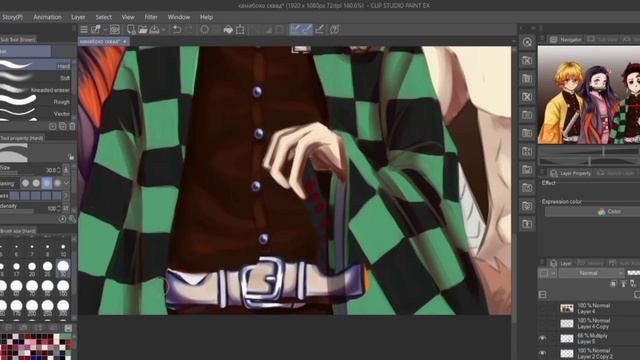Click the Layer panel tab
This screenshot has width=640, height=360.
pos(561,263)
